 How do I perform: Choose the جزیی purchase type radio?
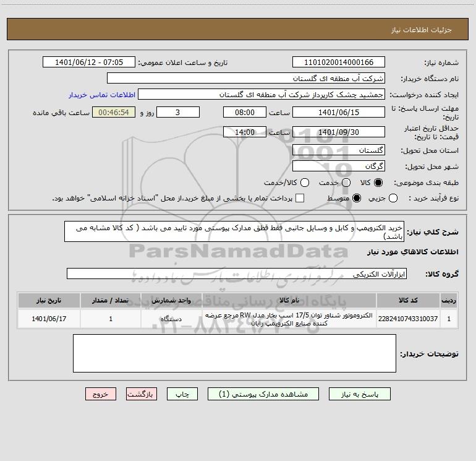pyautogui.click(x=393, y=198)
